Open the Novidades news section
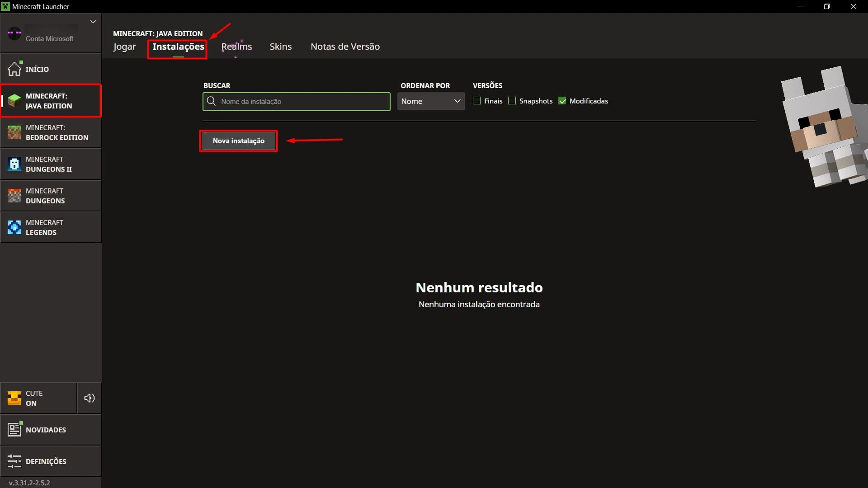Image resolution: width=868 pixels, height=488 pixels. point(45,430)
